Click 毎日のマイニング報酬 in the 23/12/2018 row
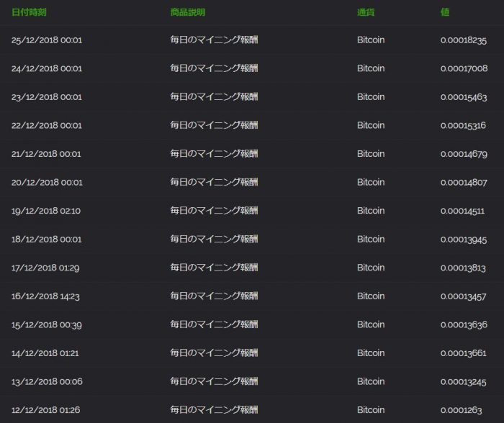504x423 pixels. pyautogui.click(x=214, y=96)
